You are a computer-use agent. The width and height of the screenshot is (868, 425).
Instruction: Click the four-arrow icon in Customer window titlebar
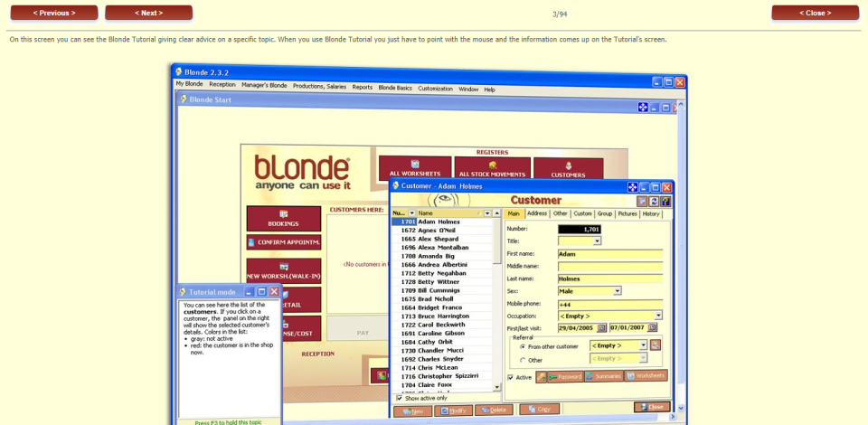click(x=633, y=187)
